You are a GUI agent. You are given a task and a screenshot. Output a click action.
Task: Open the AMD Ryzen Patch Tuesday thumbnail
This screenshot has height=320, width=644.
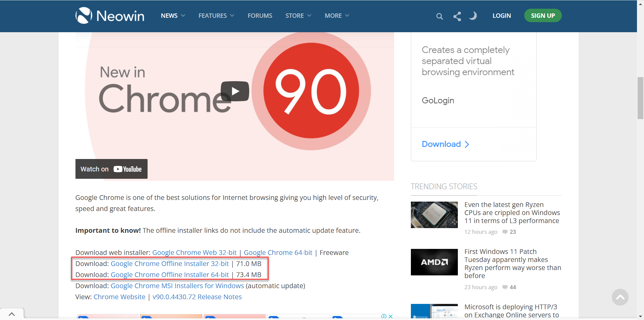tap(434, 262)
